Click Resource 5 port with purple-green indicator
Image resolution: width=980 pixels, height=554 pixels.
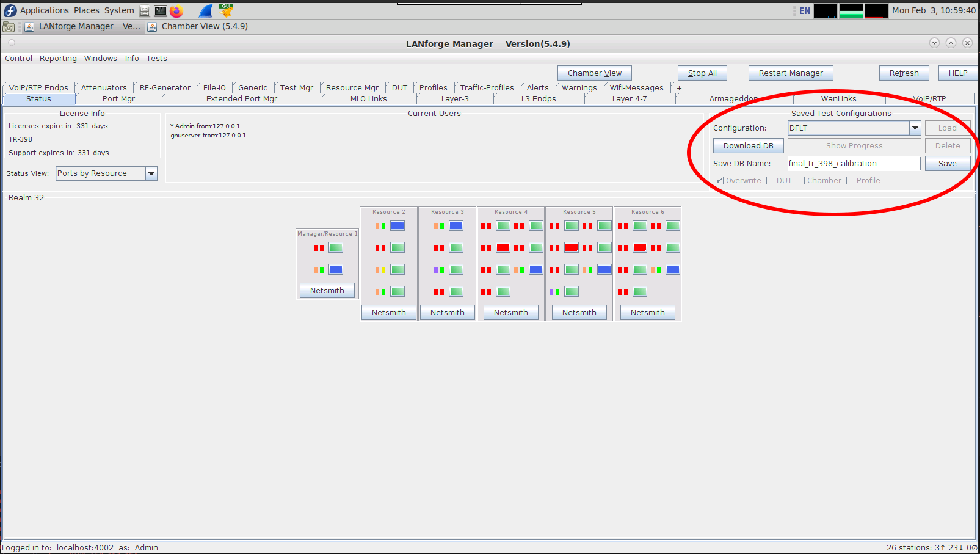[572, 291]
